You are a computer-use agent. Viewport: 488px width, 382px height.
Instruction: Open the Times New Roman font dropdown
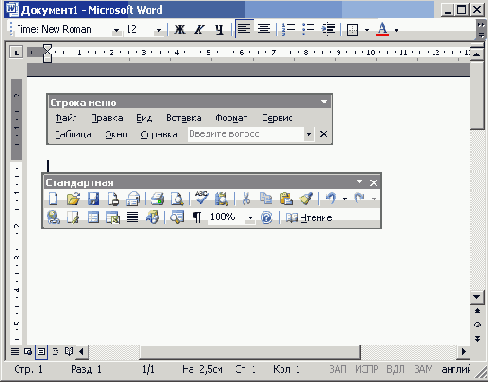click(x=116, y=30)
